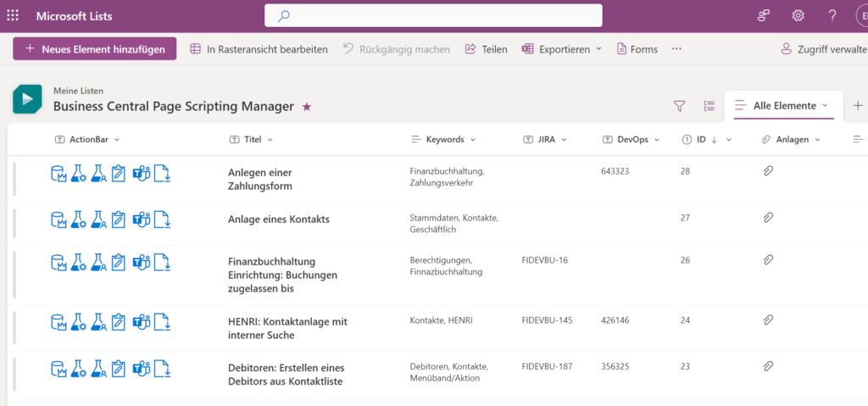Open the JIRA column header dropdown
This screenshot has height=406, width=868.
pos(545,140)
